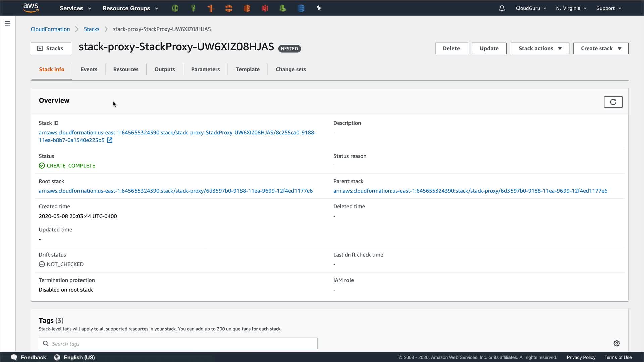The width and height of the screenshot is (644, 362).
Task: Click the red S3 bucket shortcut icon
Action: coord(265,8)
